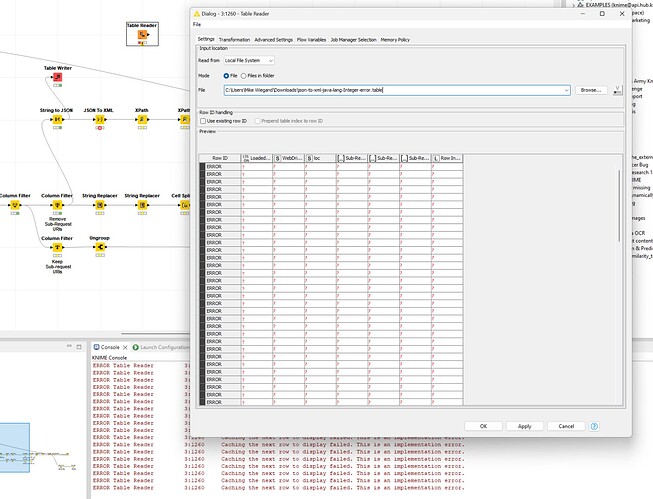Select the second String Replacer node
This screenshot has height=499, width=653.
tap(142, 205)
